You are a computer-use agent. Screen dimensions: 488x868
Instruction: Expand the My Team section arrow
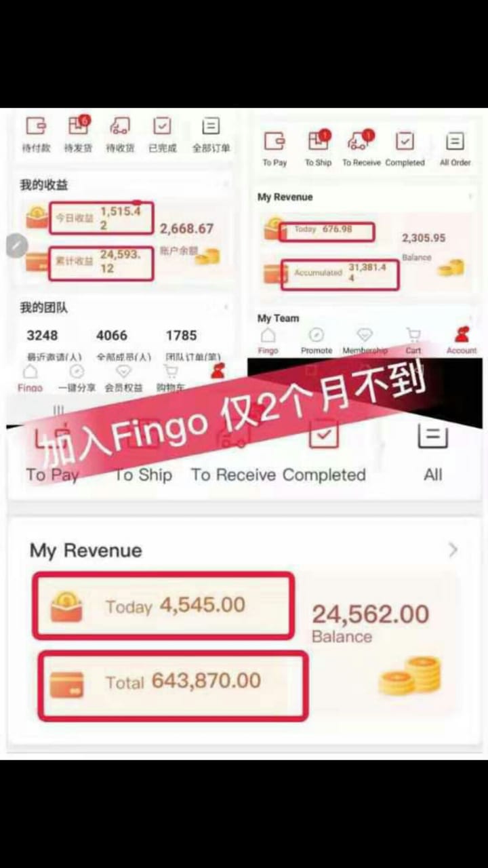pos(470,317)
